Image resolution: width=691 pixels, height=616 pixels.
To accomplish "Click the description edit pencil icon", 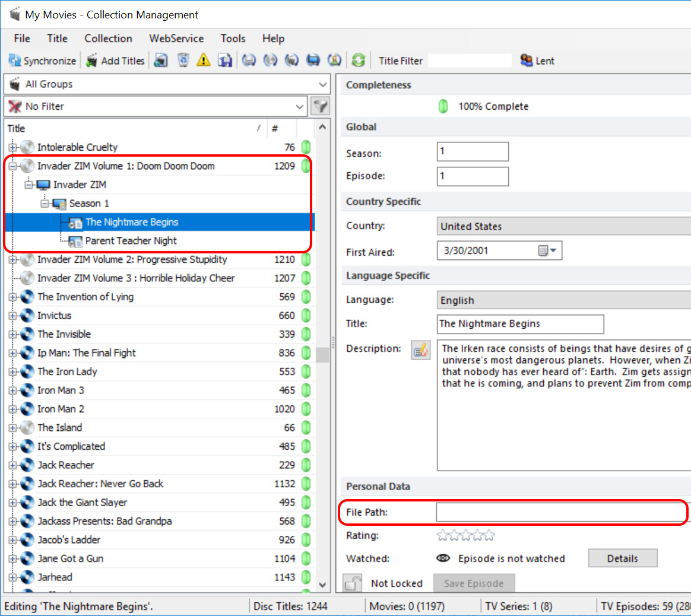I will [420, 350].
